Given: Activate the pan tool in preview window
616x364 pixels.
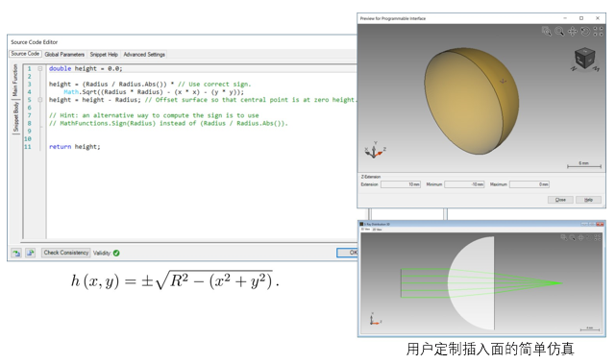Looking at the screenshot, I should click(x=573, y=31).
